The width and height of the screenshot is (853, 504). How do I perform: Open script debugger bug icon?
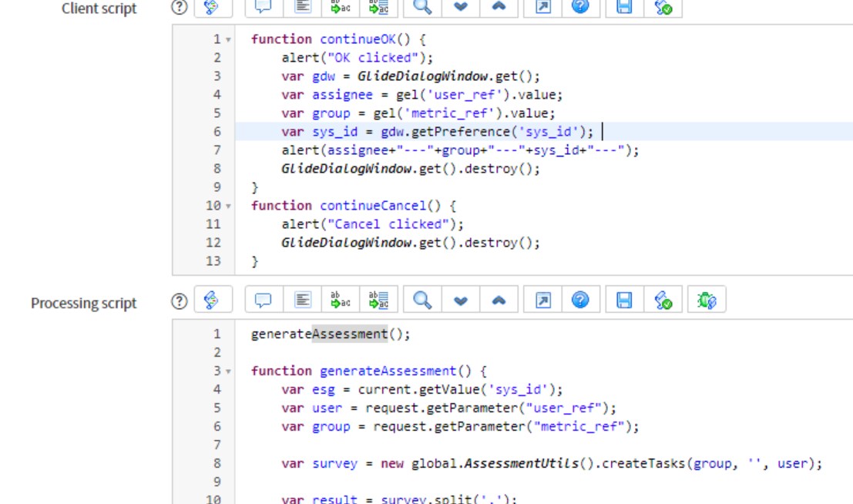click(707, 300)
